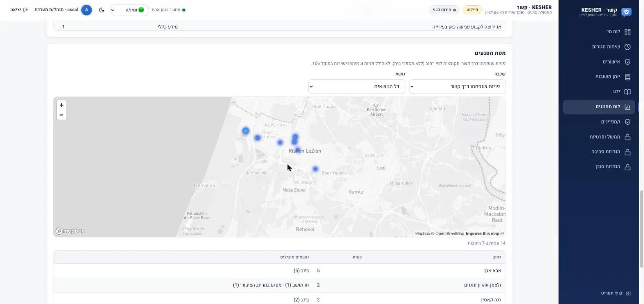Click ביוב (5) topic cell

(301, 271)
